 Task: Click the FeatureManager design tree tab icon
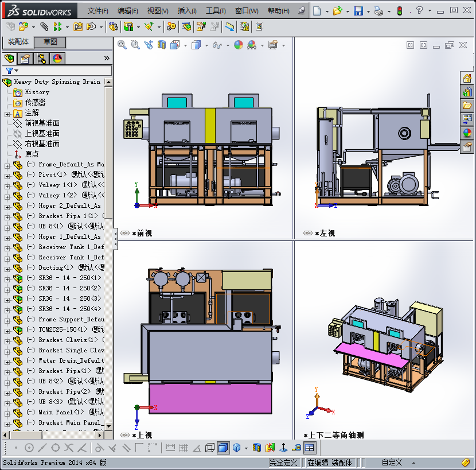pos(9,58)
